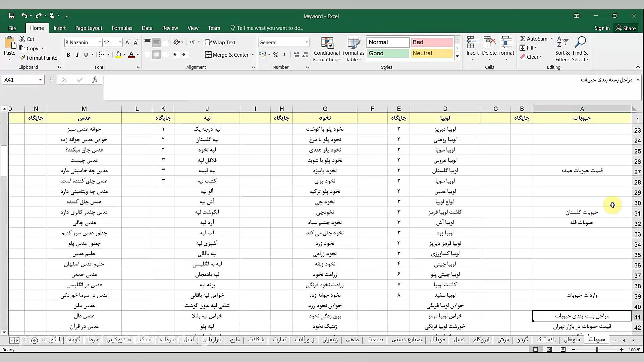Apply AutoSum to selection

[x=534, y=39]
